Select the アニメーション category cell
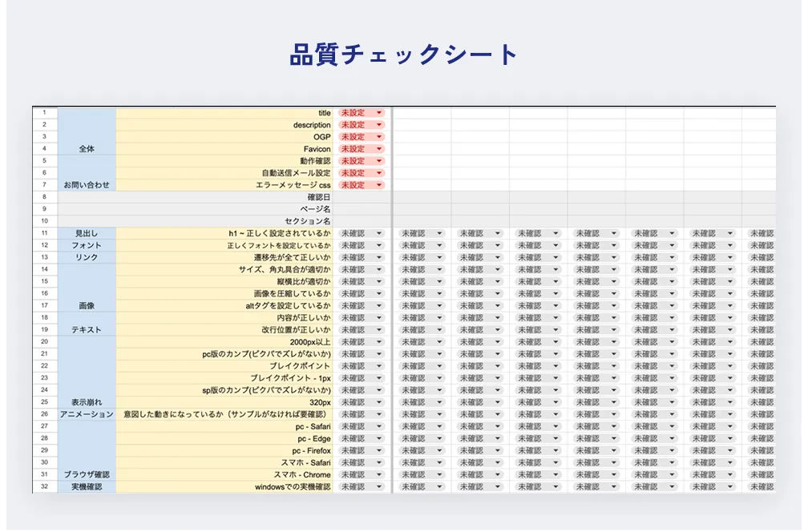 click(x=87, y=414)
